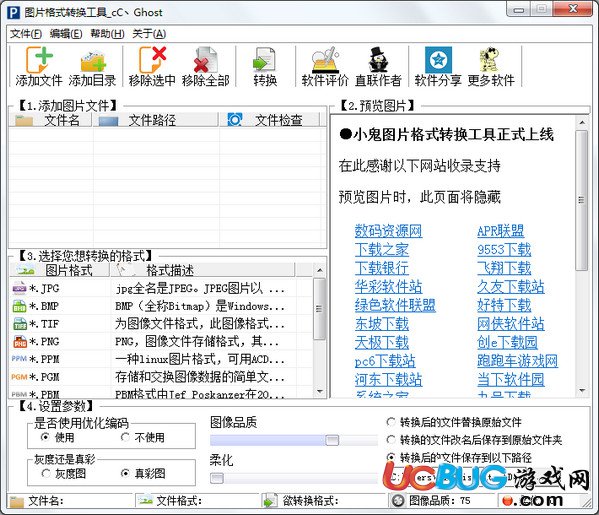
Task: Click the application logo in title bar
Action: point(13,13)
